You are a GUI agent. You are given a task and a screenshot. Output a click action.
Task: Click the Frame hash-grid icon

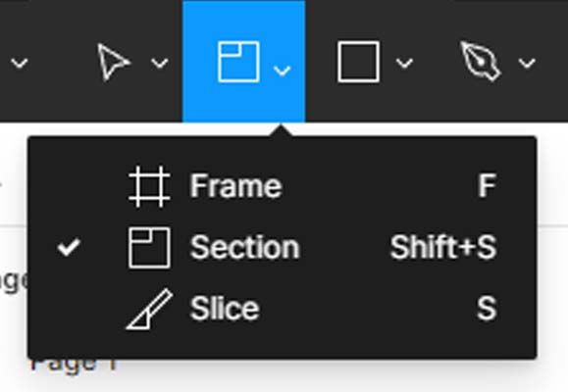(149, 186)
